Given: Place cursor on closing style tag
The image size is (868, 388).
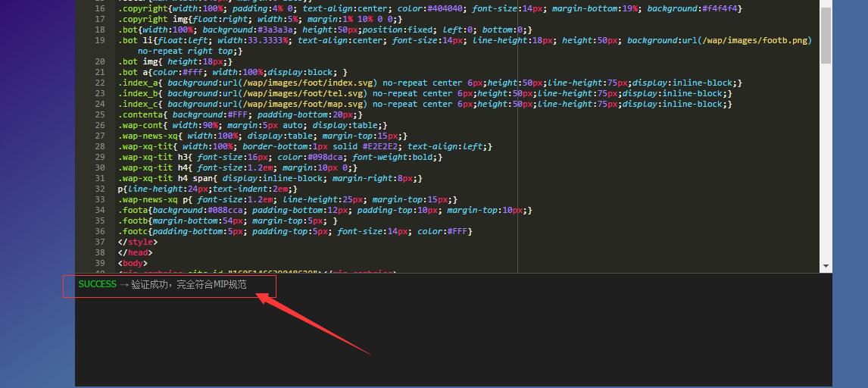Looking at the screenshot, I should coord(138,242).
